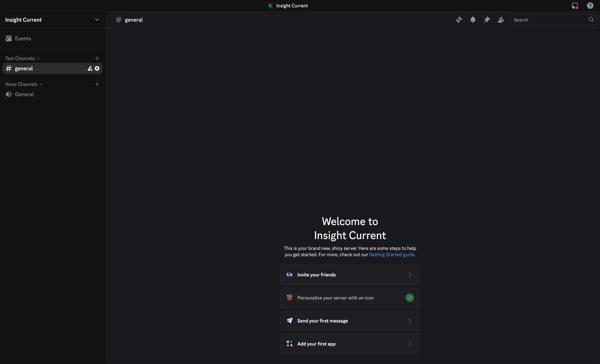This screenshot has width=600, height=364.
Task: Open the inbox icon at top right
Action: [575, 6]
